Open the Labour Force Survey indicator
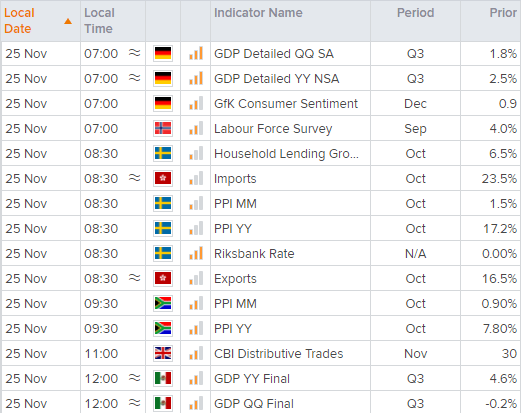Viewport: 521px width, 413px height. [x=273, y=129]
